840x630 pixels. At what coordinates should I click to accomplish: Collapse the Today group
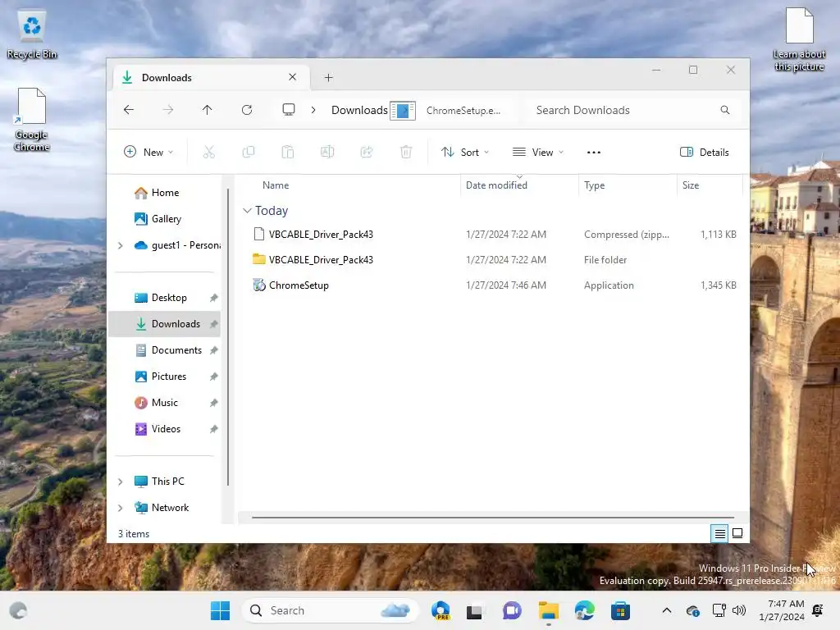point(247,211)
